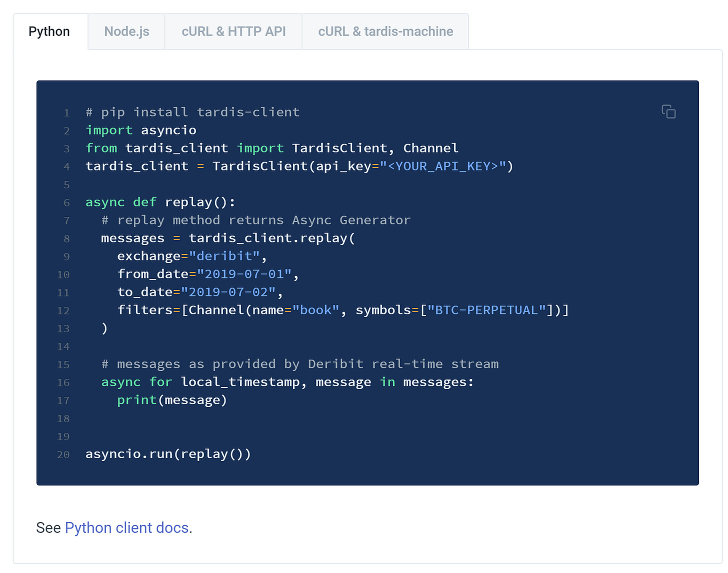Click the import asyncio line
Screen dimensions: 728x573
(141, 130)
